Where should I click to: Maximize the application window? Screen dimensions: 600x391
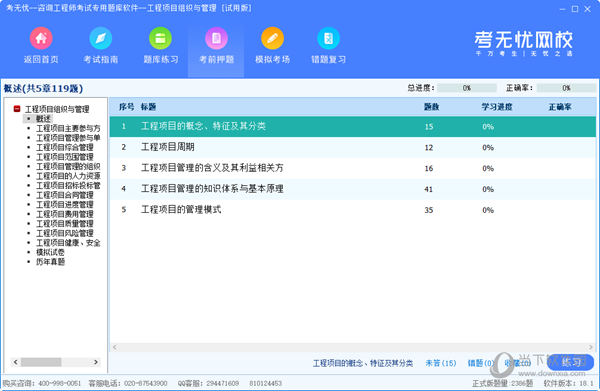pos(575,9)
